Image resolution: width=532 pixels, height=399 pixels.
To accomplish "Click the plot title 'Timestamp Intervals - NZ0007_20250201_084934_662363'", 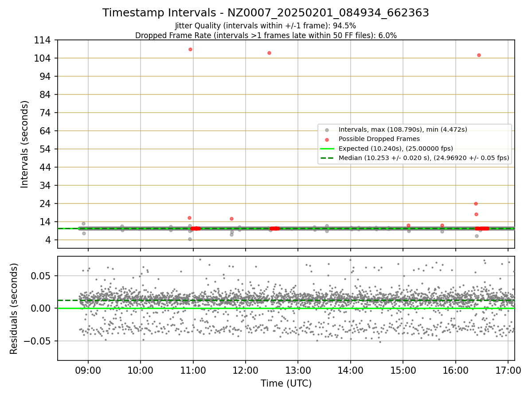I will pos(266,13).
